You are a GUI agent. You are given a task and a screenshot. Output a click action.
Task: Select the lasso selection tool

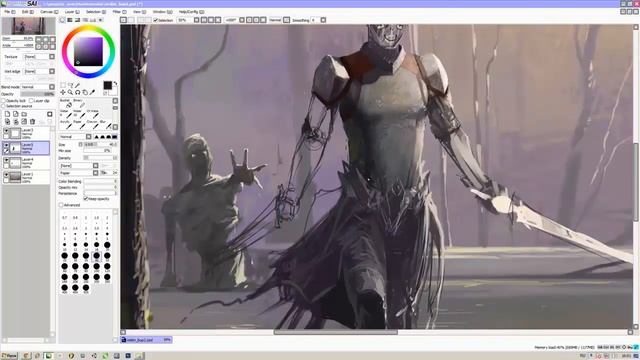(70, 85)
